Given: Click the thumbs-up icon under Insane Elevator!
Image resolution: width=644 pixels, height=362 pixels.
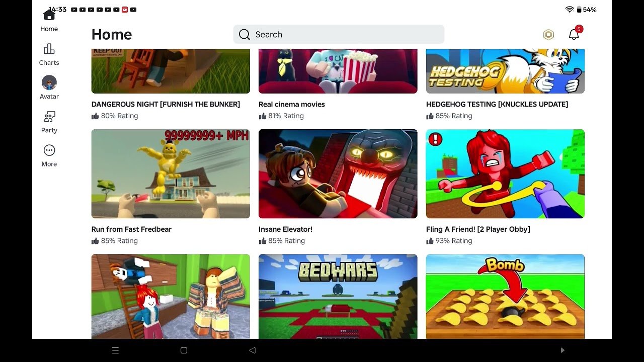Looking at the screenshot, I should tap(262, 241).
